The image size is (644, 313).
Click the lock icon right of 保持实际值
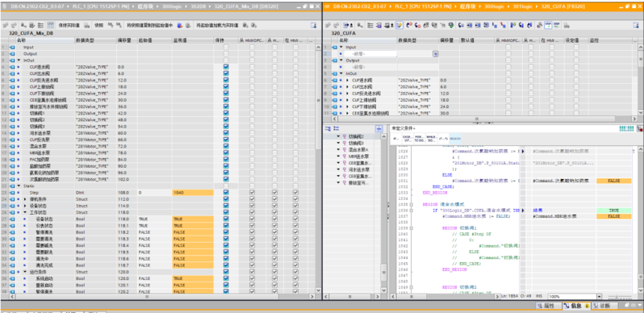click(88, 25)
